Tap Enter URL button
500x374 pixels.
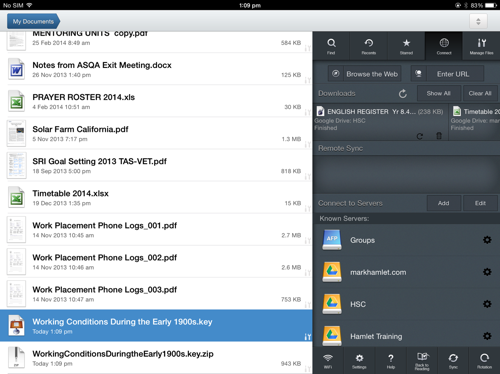[x=447, y=74]
